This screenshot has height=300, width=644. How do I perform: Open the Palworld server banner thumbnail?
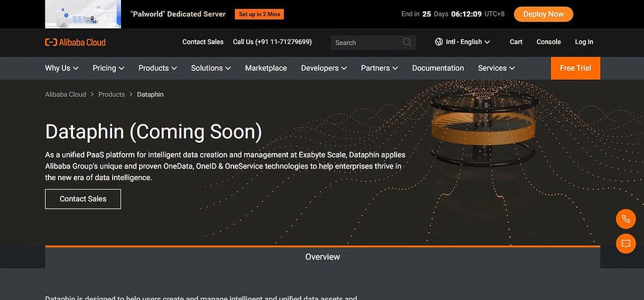tap(83, 14)
